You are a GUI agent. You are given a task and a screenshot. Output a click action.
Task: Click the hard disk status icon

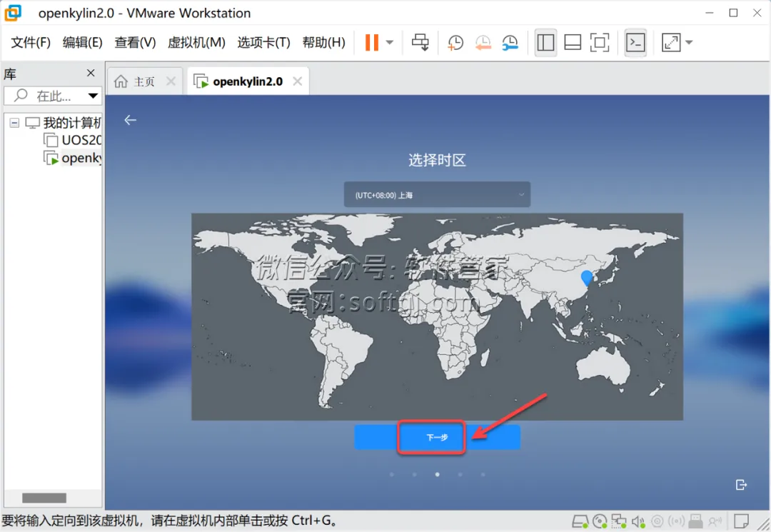[580, 521]
